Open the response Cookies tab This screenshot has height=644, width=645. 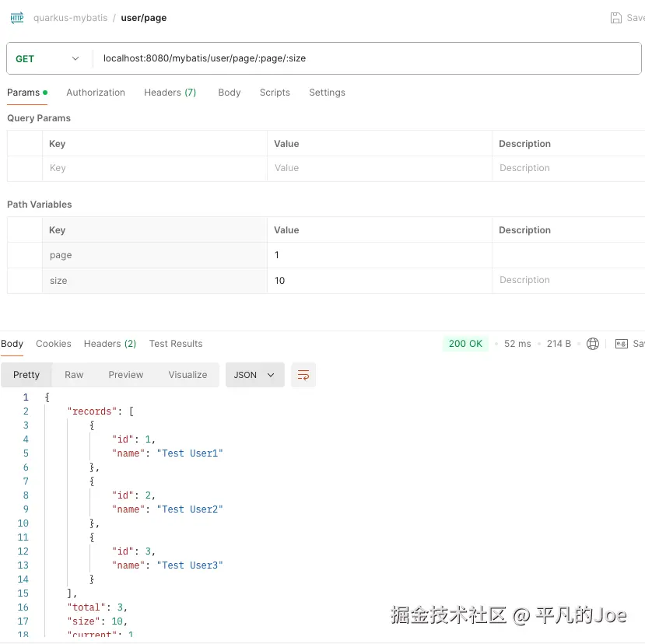click(x=54, y=343)
